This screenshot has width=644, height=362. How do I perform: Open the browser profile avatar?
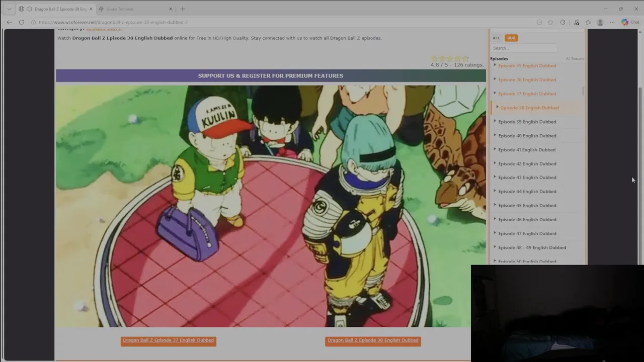pyautogui.click(x=600, y=22)
